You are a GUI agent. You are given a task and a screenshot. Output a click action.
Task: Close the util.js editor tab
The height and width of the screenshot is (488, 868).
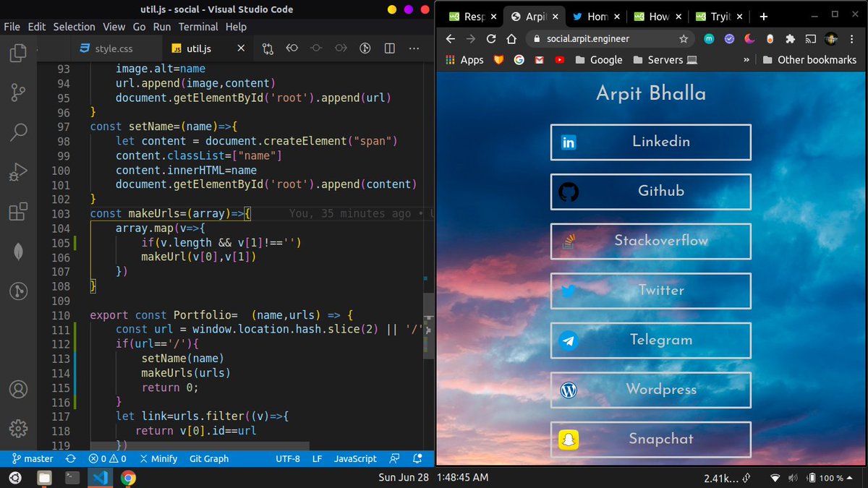click(x=241, y=48)
